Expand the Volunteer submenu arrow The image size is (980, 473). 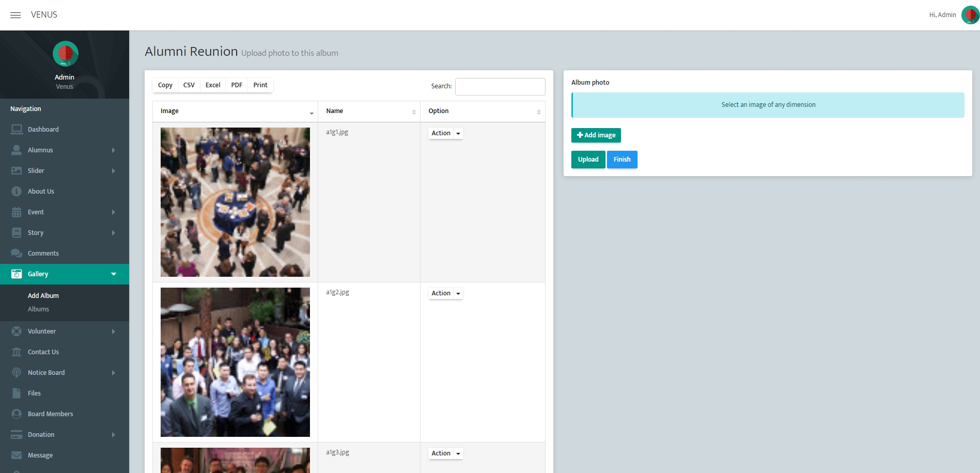click(113, 332)
